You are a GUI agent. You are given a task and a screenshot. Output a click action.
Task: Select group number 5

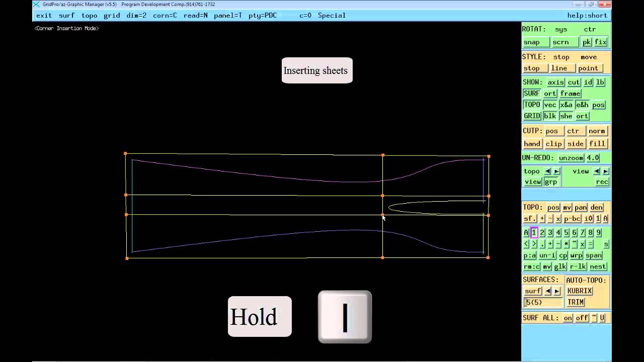pyautogui.click(x=567, y=233)
